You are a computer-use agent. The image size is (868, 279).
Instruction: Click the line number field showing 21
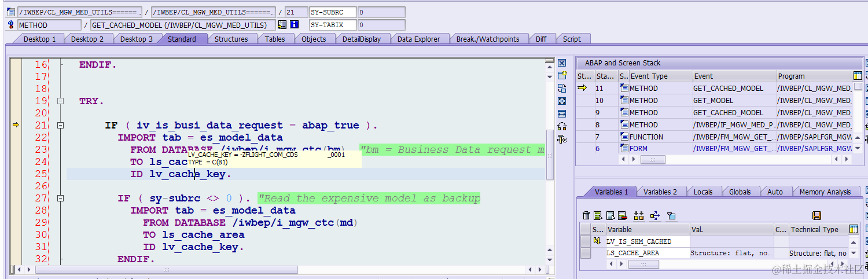click(296, 12)
